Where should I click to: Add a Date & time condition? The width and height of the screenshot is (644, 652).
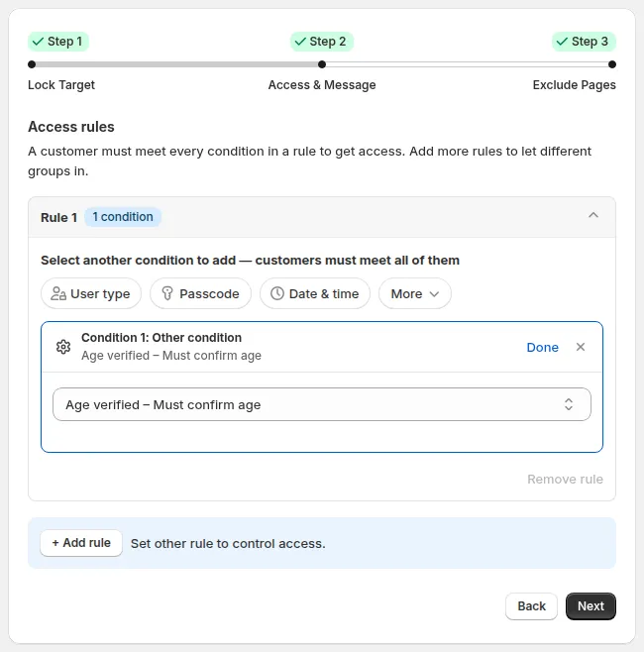click(x=315, y=293)
